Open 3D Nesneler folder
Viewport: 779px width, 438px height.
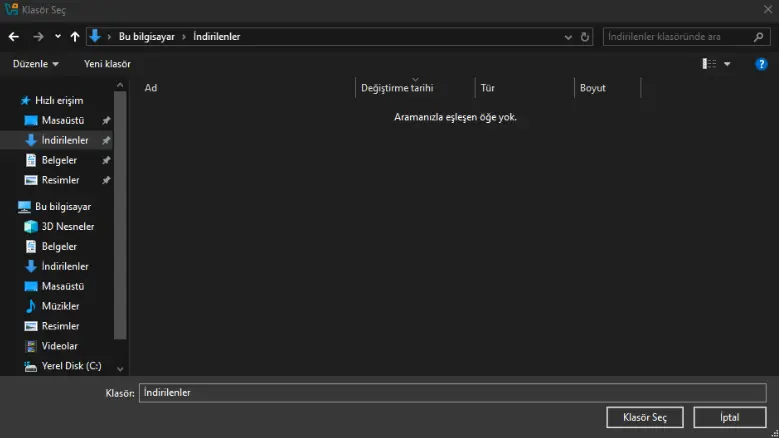(68, 226)
